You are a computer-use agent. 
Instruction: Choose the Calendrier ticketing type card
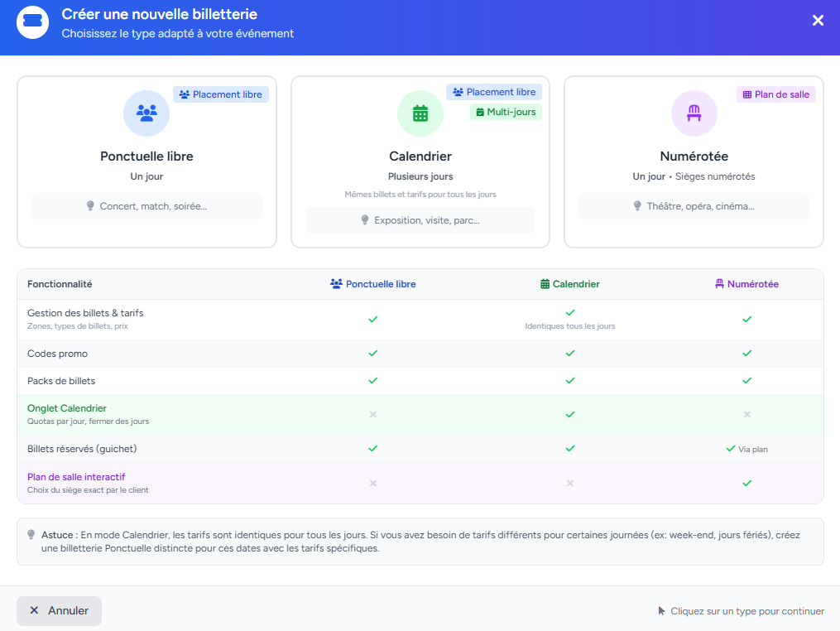point(420,162)
